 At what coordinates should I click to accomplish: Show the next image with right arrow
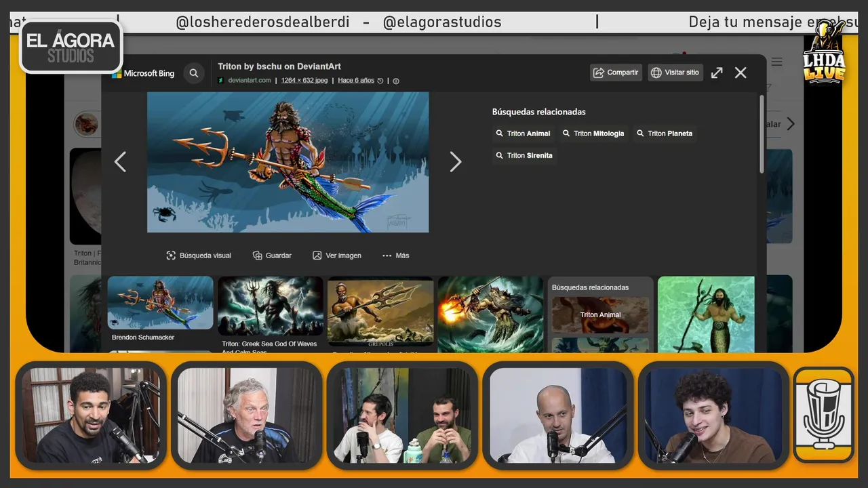click(456, 162)
